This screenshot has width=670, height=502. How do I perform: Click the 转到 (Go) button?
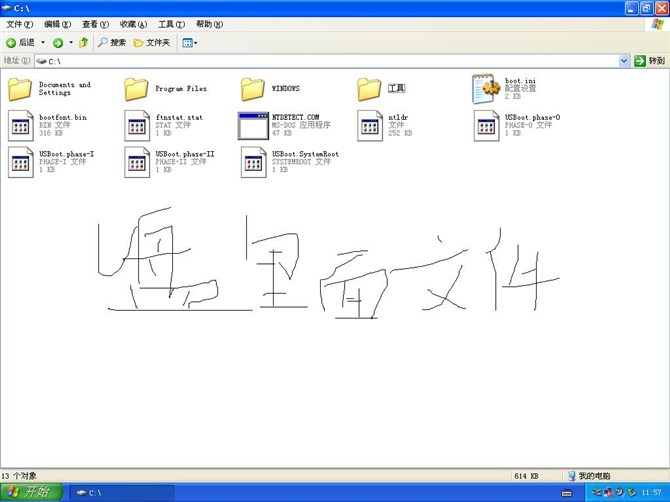click(x=650, y=61)
